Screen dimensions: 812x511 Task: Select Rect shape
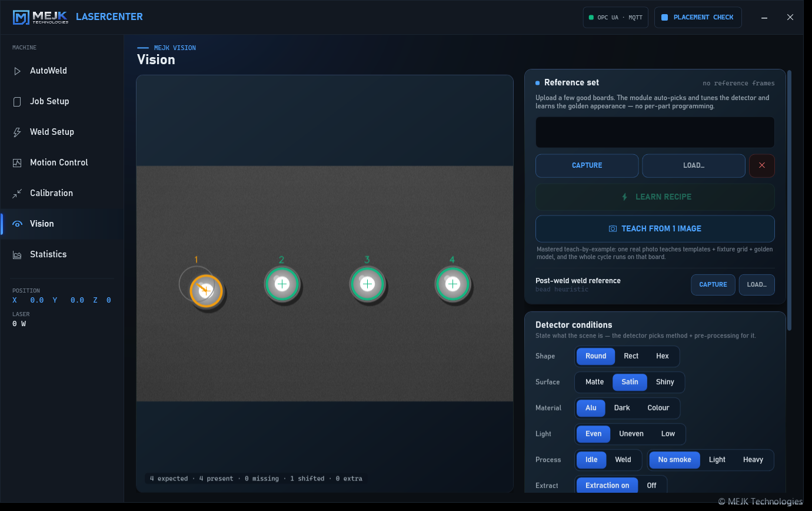point(631,356)
